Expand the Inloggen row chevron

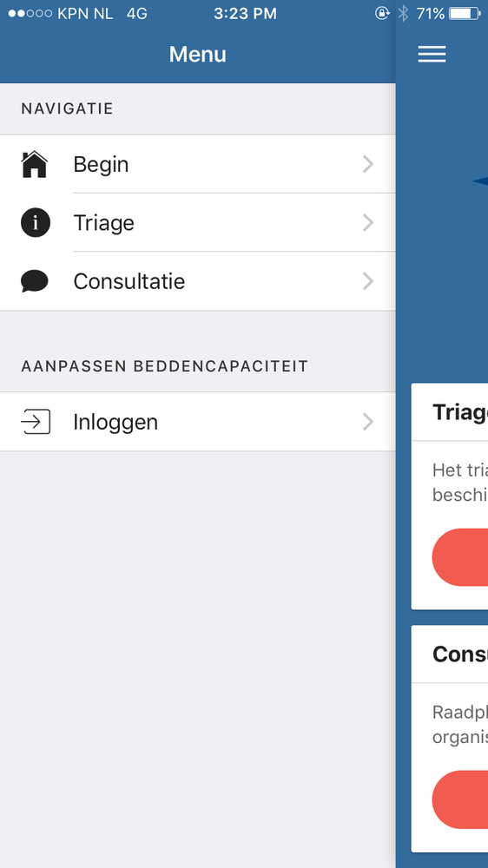(368, 422)
